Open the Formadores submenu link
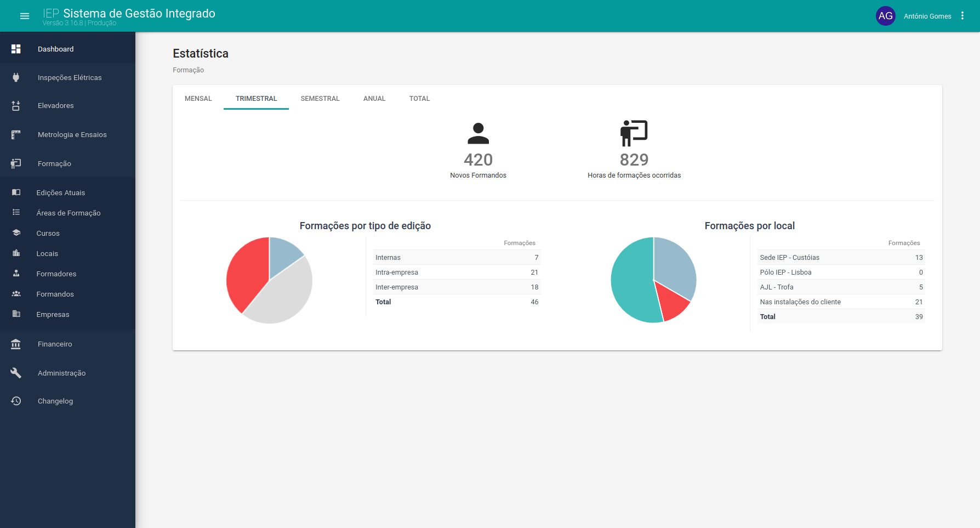Image resolution: width=980 pixels, height=528 pixels. pyautogui.click(x=67, y=274)
